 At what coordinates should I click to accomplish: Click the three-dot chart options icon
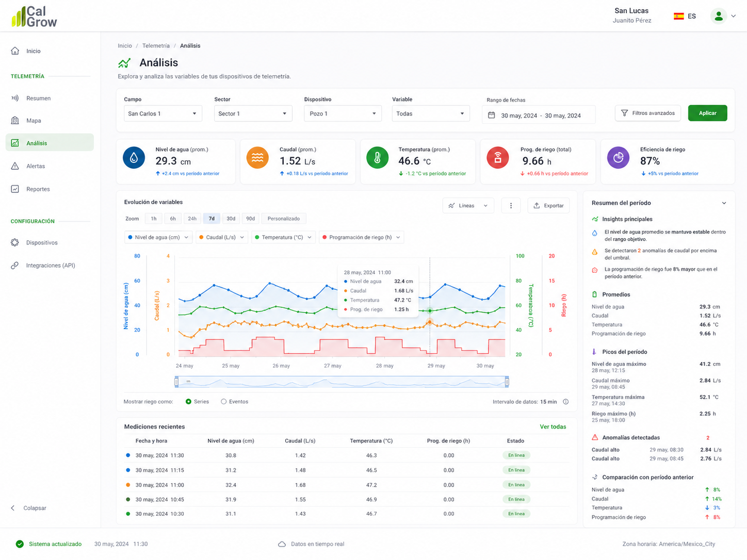coord(511,206)
